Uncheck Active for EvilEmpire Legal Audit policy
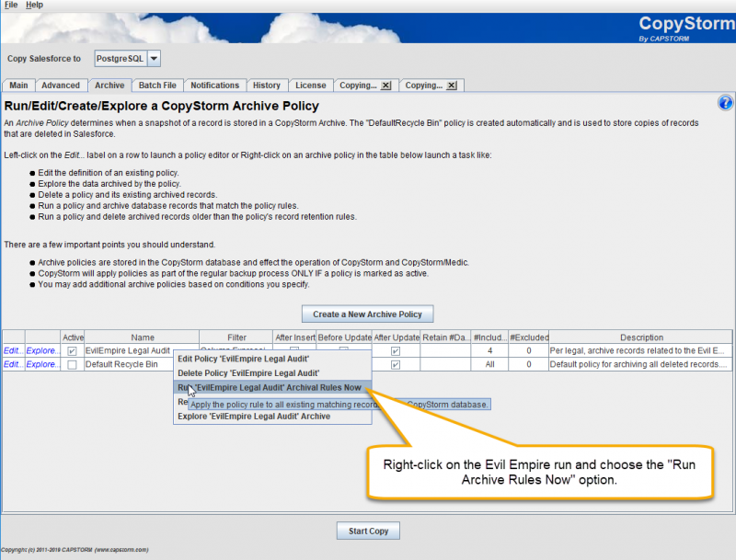This screenshot has width=736, height=560. tap(70, 350)
